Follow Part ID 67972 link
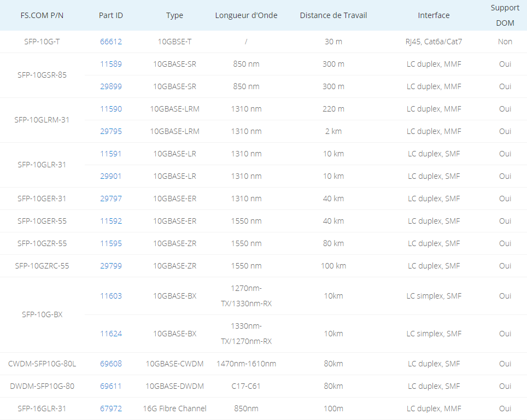This screenshot has height=420, width=527. (111, 409)
